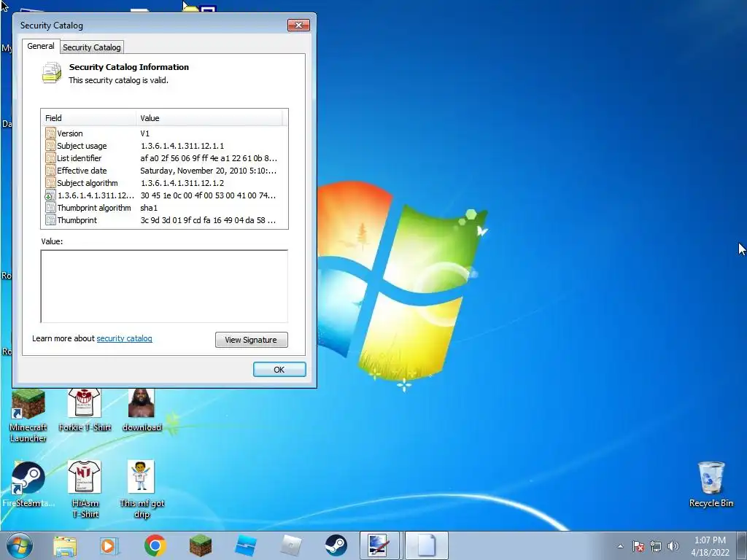The image size is (747, 560).
Task: Open the security catalog help link
Action: tap(124, 338)
